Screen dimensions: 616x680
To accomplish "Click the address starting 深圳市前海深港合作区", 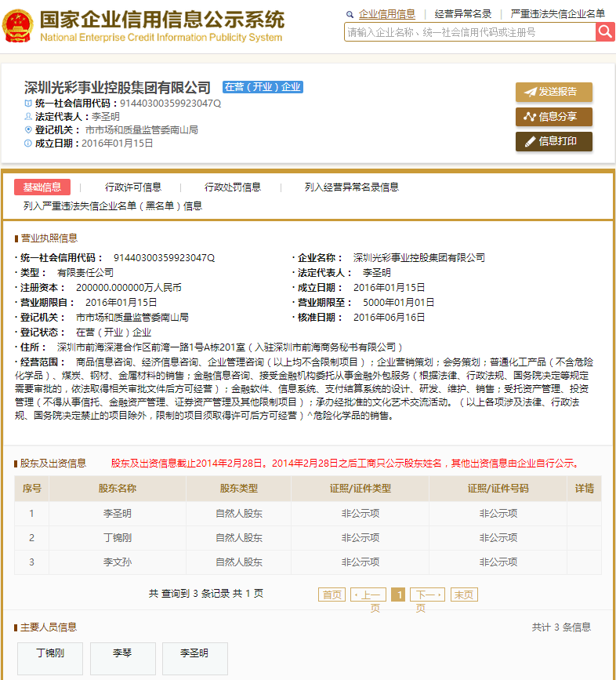I will 230,347.
